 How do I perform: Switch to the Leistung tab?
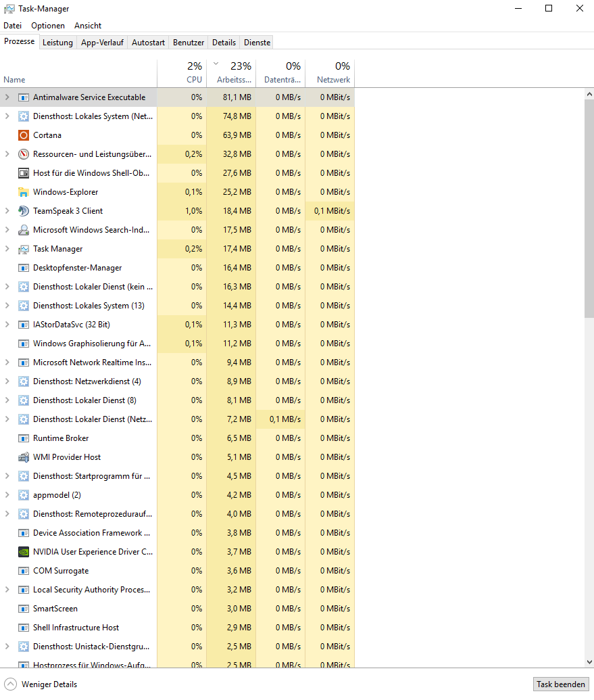pos(57,43)
